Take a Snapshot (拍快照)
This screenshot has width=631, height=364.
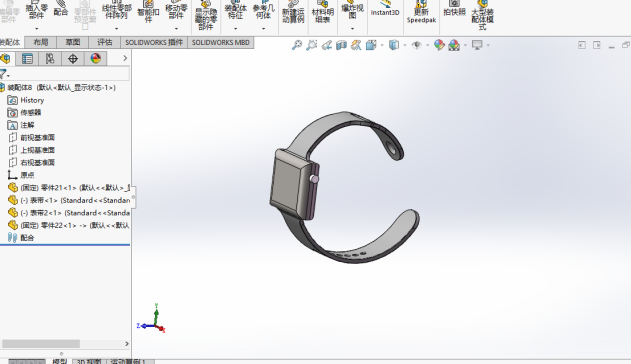454,8
